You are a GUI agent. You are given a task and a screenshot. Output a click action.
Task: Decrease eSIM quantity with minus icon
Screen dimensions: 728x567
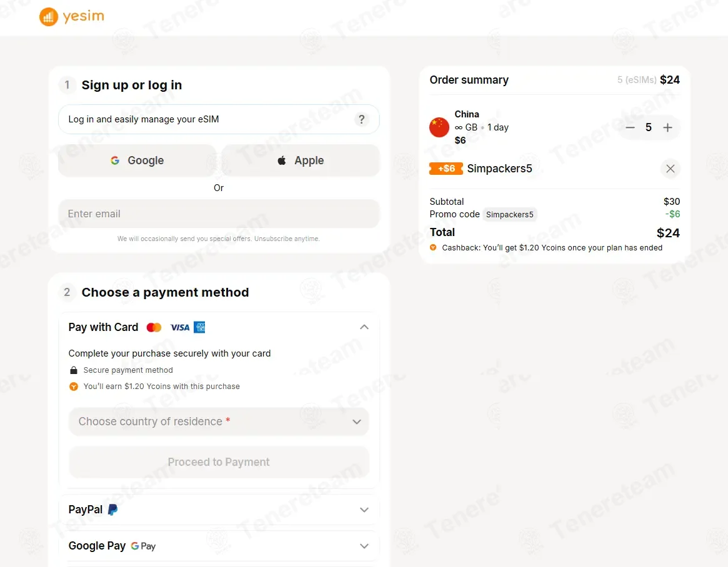coord(630,127)
